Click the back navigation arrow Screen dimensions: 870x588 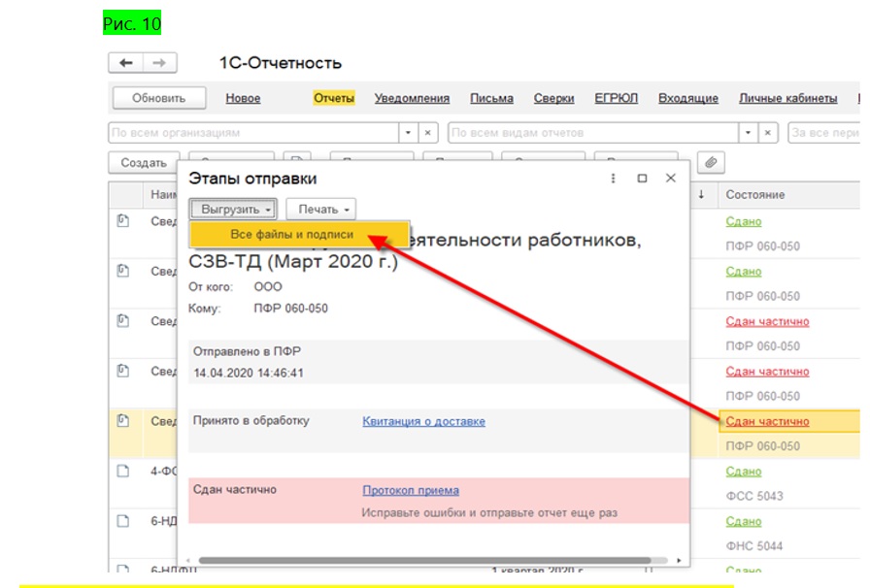pos(125,63)
